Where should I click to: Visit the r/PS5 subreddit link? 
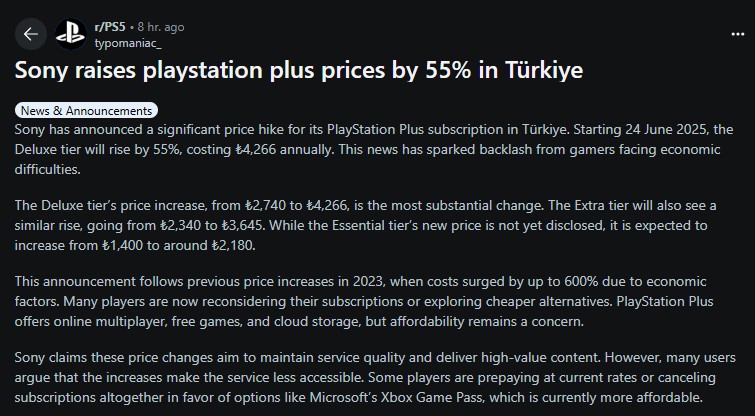point(110,27)
